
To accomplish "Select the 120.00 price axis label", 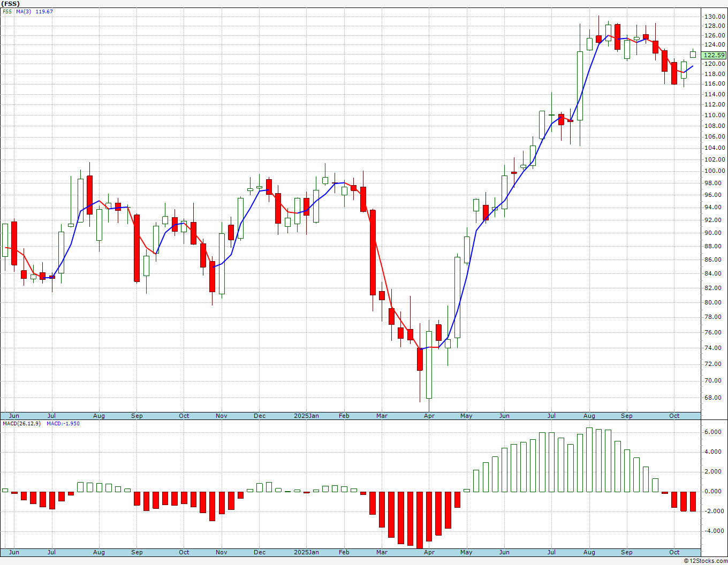I will [x=715, y=64].
